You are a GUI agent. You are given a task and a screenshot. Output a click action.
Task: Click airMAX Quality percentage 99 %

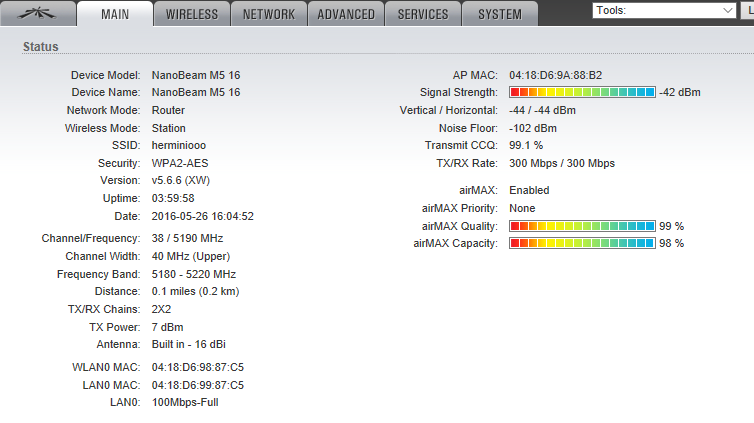coord(671,226)
